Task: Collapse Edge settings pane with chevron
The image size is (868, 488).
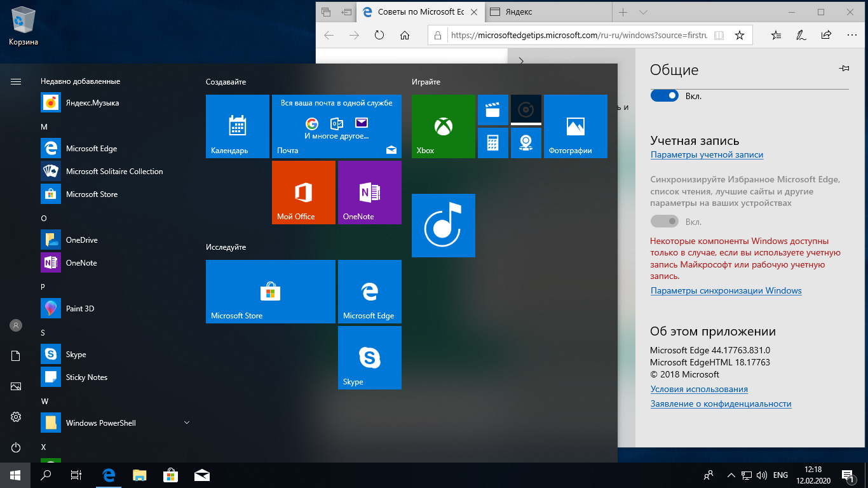Action: pos(521,61)
